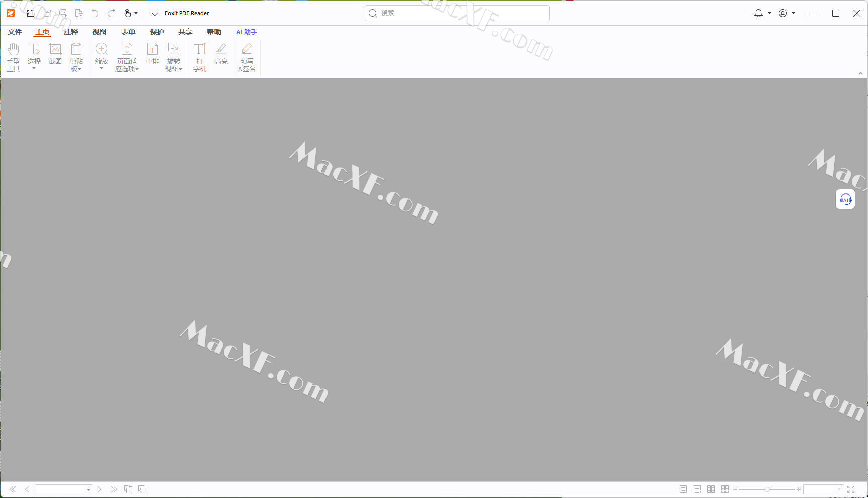This screenshot has width=868, height=498.
Task: Click the Print icon in quick toolbar
Action: pos(63,13)
